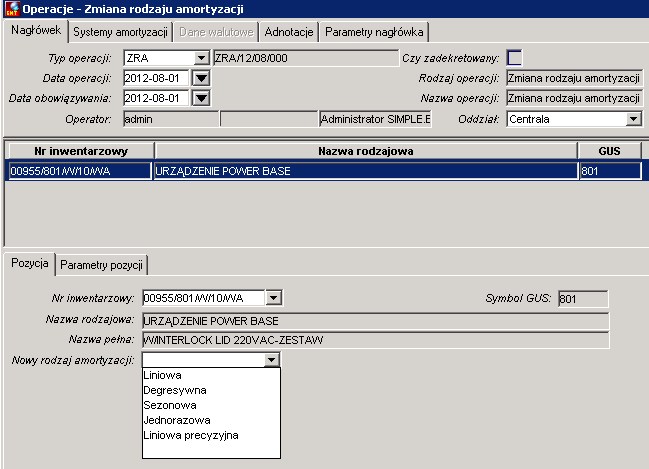Expand the Typ operacji ZRA dropdown
649x469 pixels.
[x=201, y=58]
